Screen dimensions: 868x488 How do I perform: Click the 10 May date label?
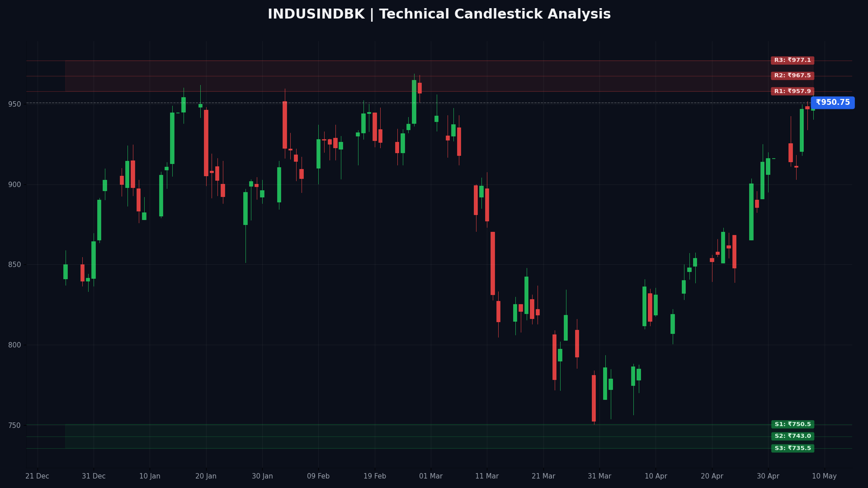point(825,476)
